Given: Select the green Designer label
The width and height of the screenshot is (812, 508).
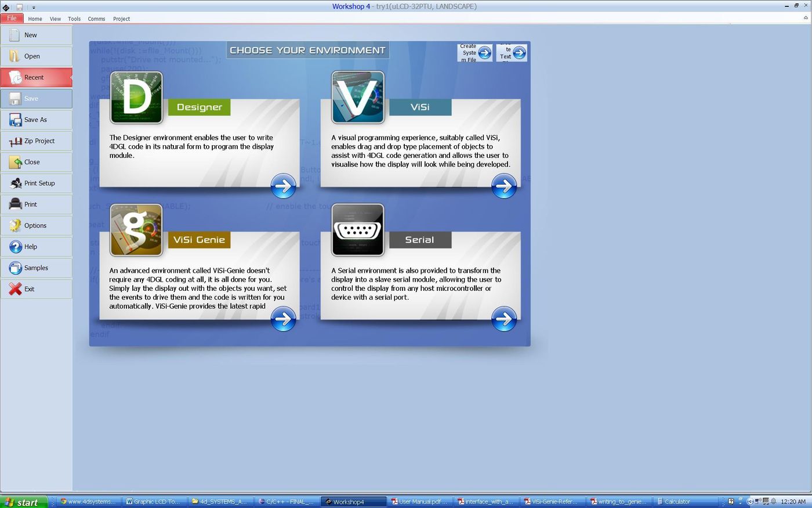Looking at the screenshot, I should click(200, 107).
